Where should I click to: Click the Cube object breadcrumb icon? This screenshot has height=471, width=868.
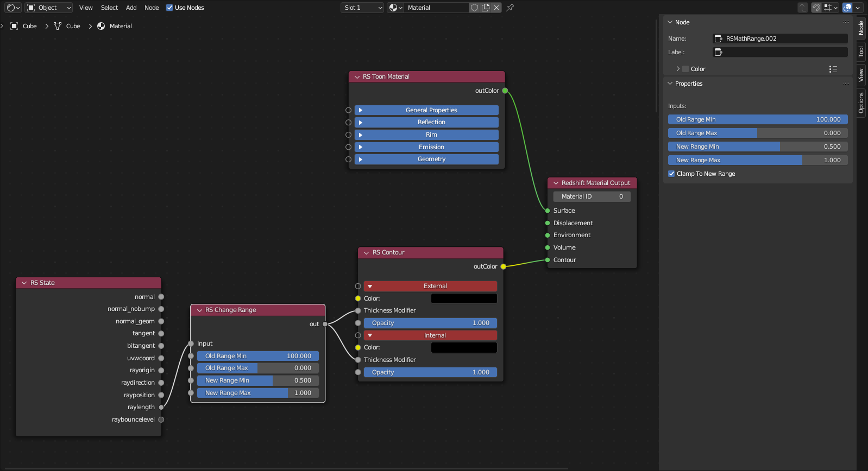point(15,26)
